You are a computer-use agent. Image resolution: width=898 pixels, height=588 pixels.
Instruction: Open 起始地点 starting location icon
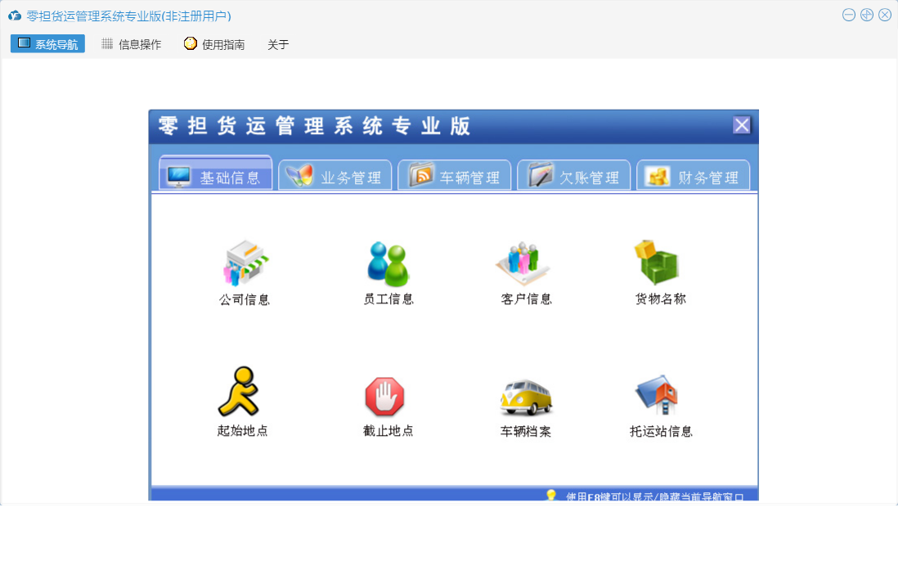click(240, 394)
